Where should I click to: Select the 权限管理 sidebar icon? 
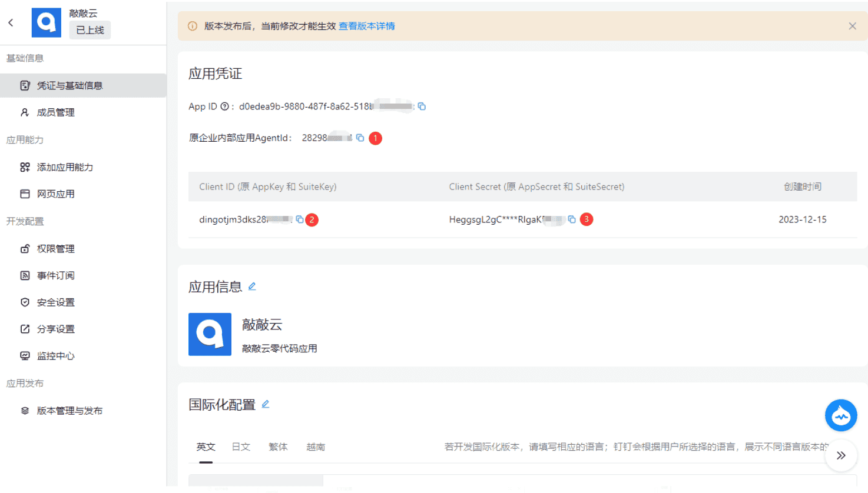point(24,248)
